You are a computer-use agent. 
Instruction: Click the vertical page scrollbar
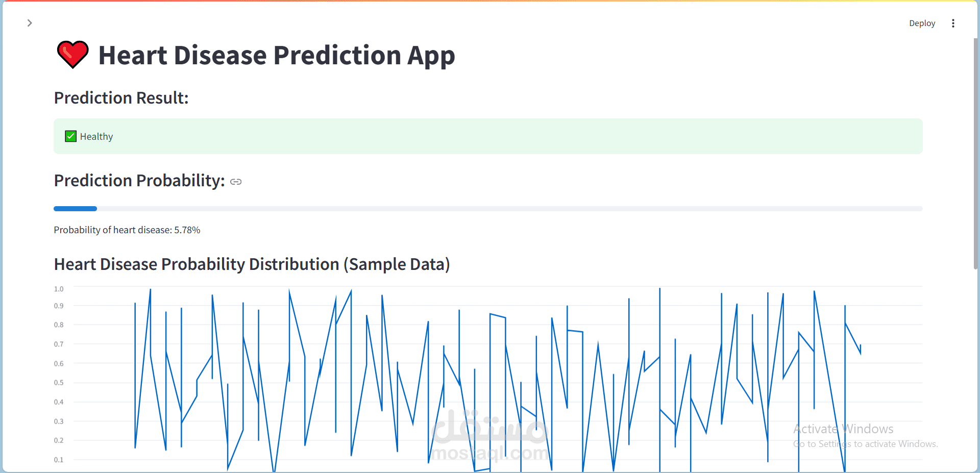[976, 153]
